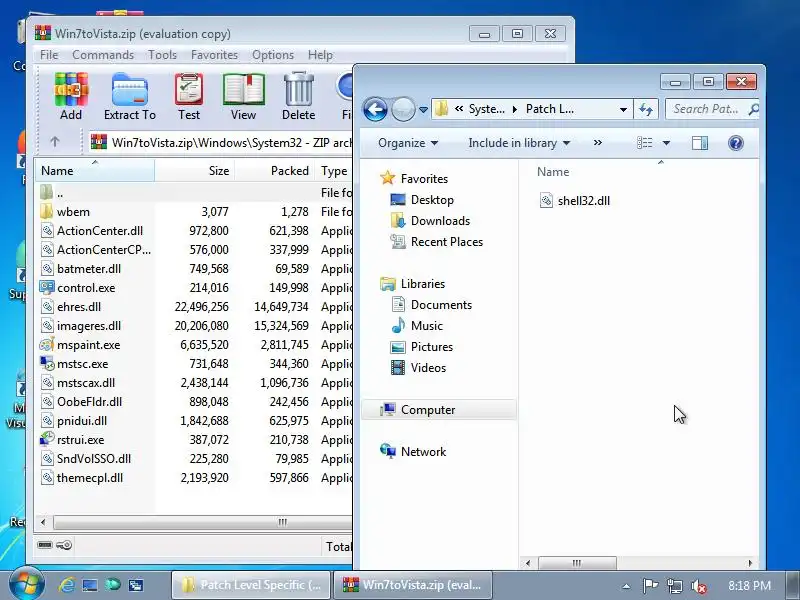This screenshot has width=800, height=600.
Task: Open the Include in library dropdown
Action: [519, 143]
